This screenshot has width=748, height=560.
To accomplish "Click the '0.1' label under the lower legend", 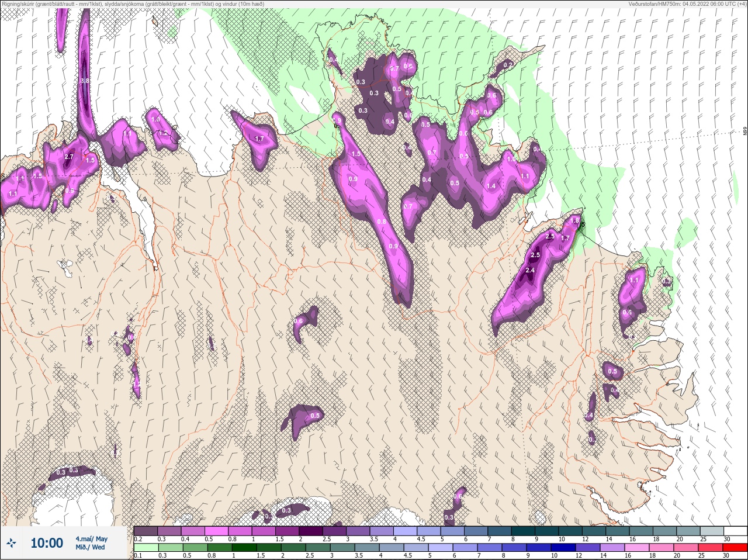I will point(138,556).
